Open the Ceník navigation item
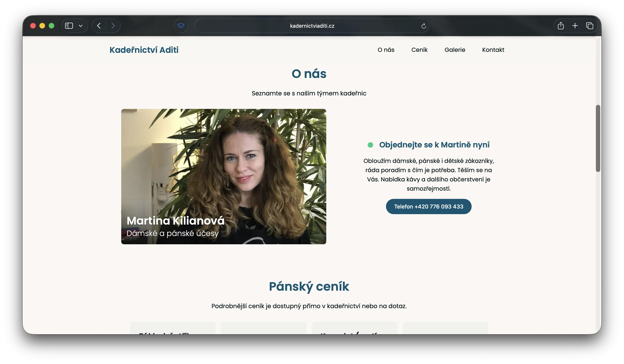The height and width of the screenshot is (364, 624). tap(419, 50)
